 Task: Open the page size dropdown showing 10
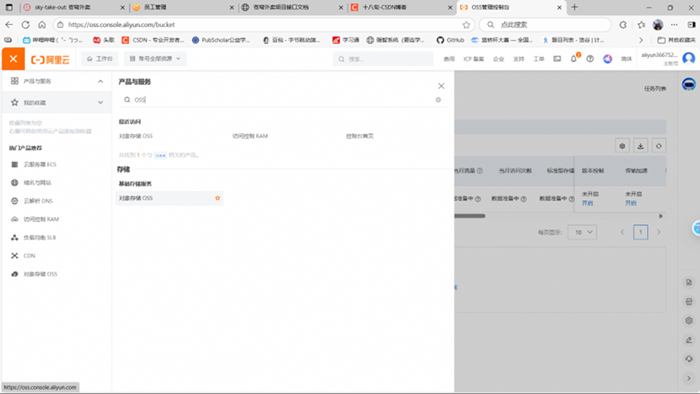pos(582,232)
